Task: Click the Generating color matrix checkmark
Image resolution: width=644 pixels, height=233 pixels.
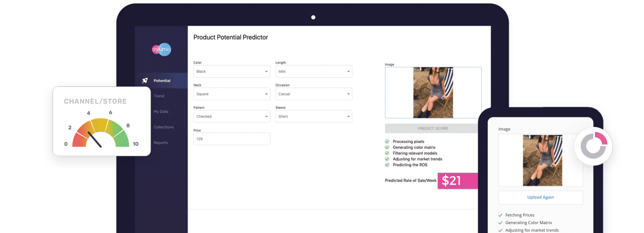Action: pos(387,147)
